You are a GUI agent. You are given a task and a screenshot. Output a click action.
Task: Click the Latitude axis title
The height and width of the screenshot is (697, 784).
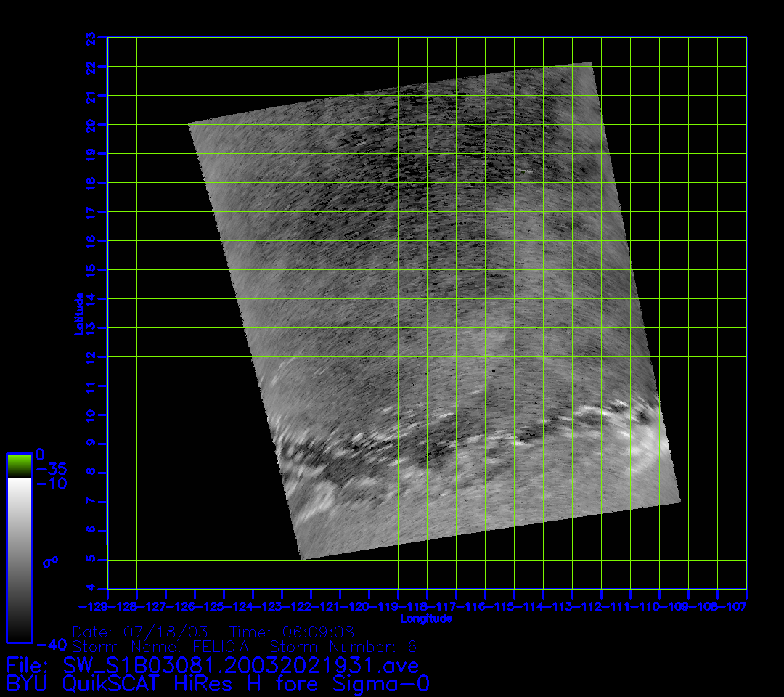pos(80,313)
